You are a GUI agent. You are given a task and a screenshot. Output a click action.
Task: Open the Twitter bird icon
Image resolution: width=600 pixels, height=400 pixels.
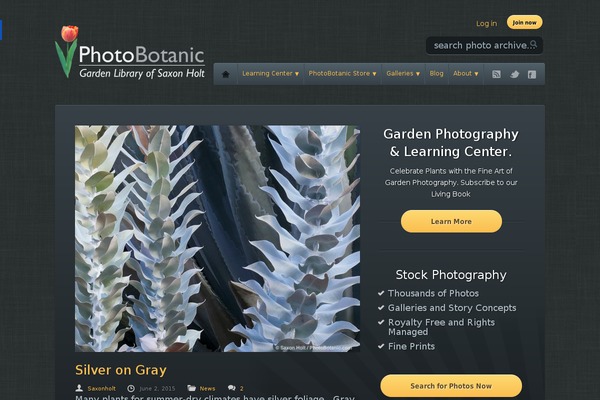(x=514, y=74)
